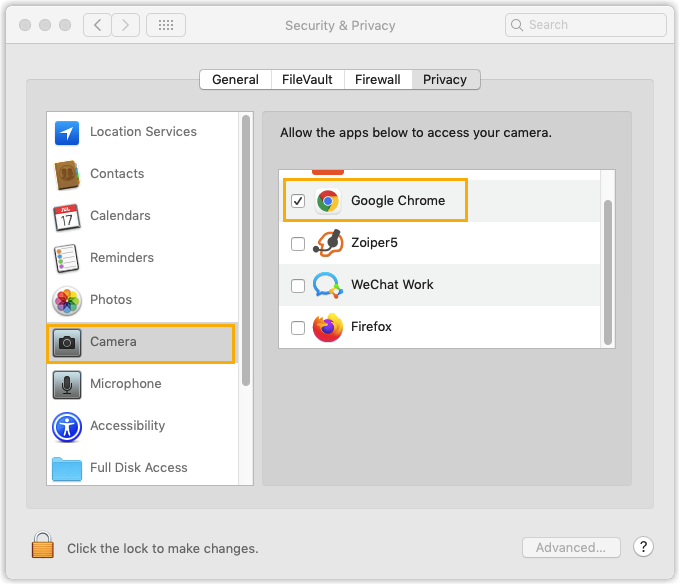Screen dimensions: 680x585
Task: Click the Camera icon in sidebar
Action: pyautogui.click(x=67, y=343)
